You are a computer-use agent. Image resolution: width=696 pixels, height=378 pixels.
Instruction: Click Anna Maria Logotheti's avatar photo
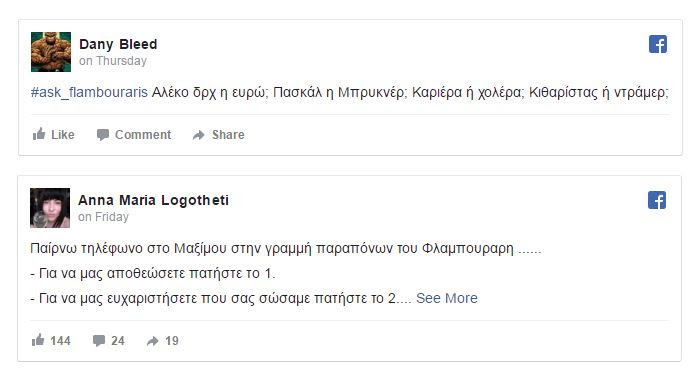pos(50,208)
